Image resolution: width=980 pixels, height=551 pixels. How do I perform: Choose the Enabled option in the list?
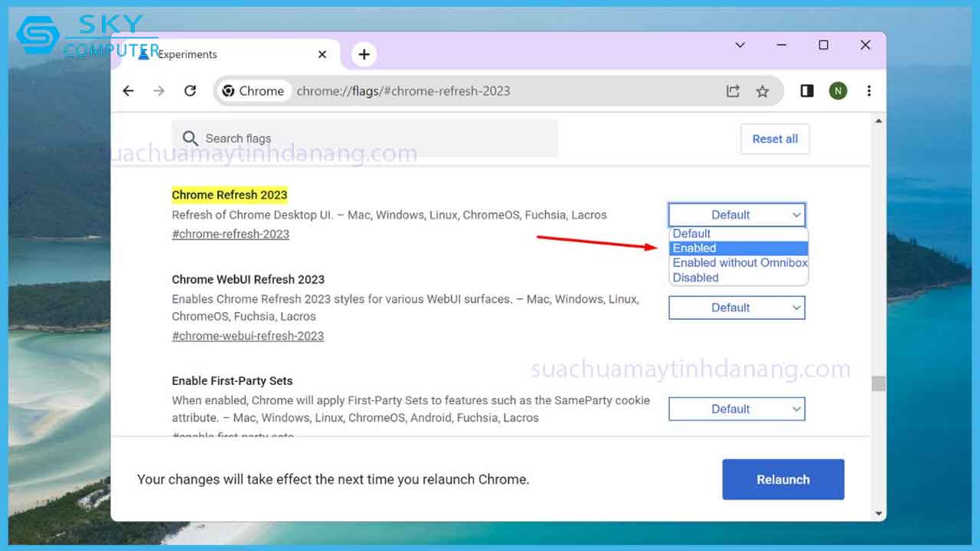(x=739, y=248)
